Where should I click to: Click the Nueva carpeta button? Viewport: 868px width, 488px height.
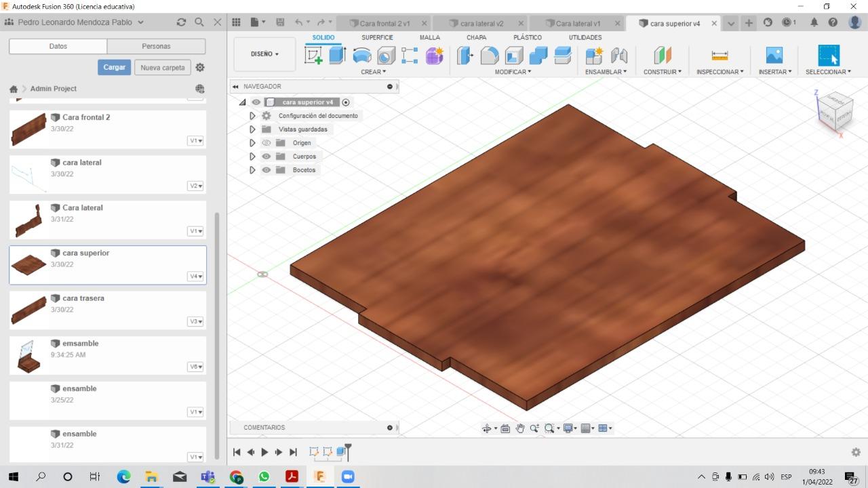click(x=163, y=68)
